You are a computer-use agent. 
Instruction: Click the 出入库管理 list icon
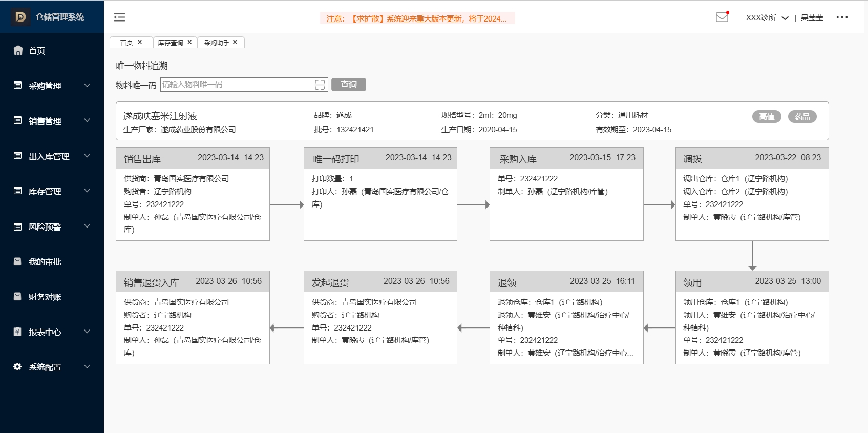pos(18,156)
